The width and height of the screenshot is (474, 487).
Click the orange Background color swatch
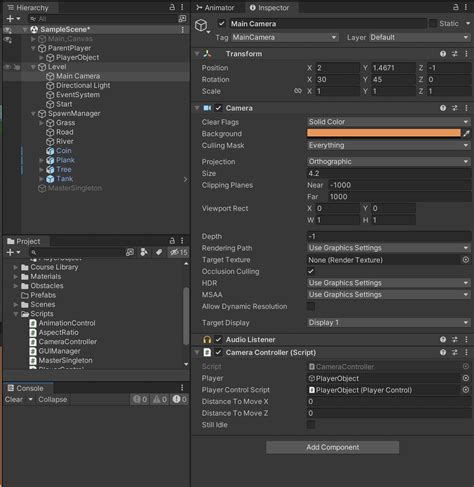point(384,133)
